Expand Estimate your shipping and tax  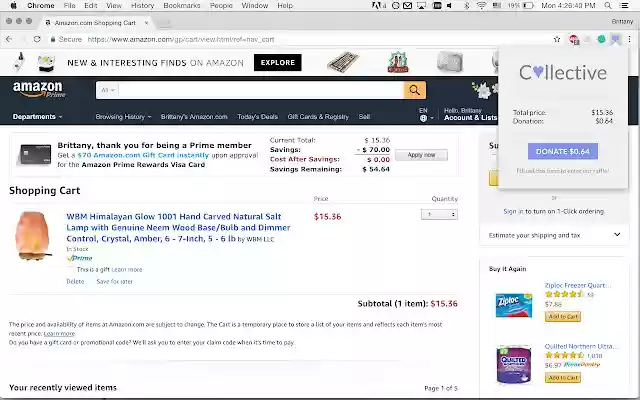coord(554,235)
